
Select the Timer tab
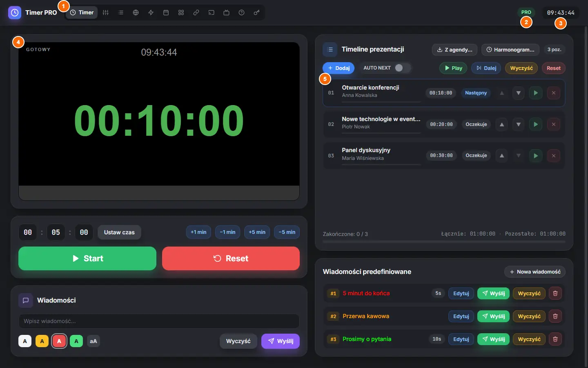[82, 13]
